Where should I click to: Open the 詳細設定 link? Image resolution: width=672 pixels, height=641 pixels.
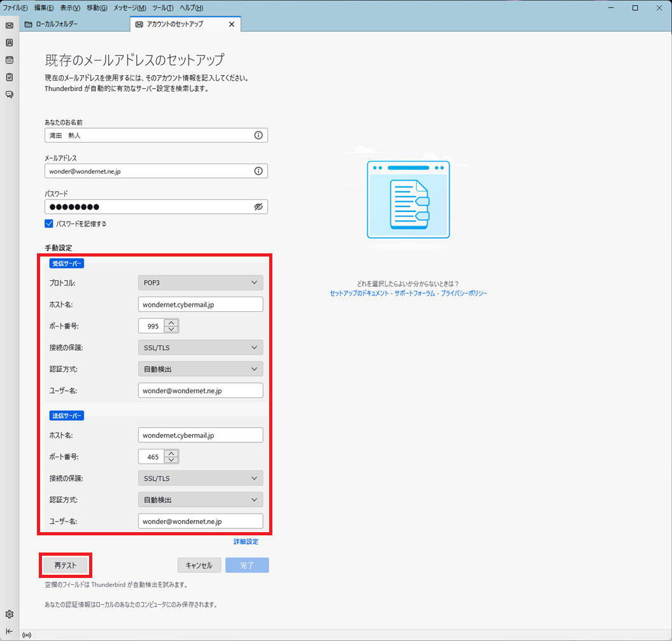(x=246, y=542)
